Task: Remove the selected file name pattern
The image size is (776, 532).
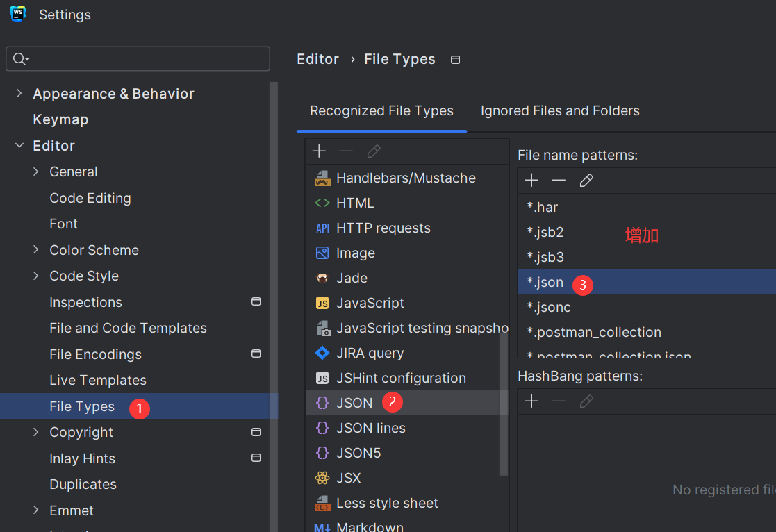Action: coord(559,181)
